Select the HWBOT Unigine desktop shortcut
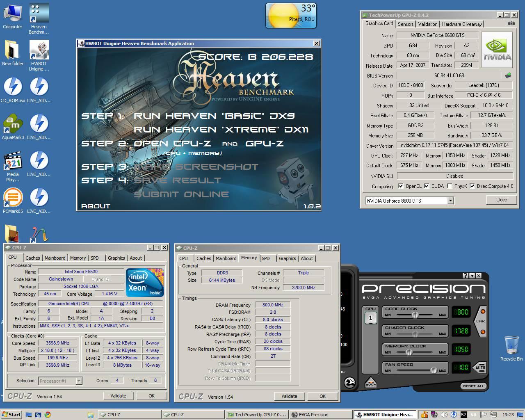 click(39, 55)
